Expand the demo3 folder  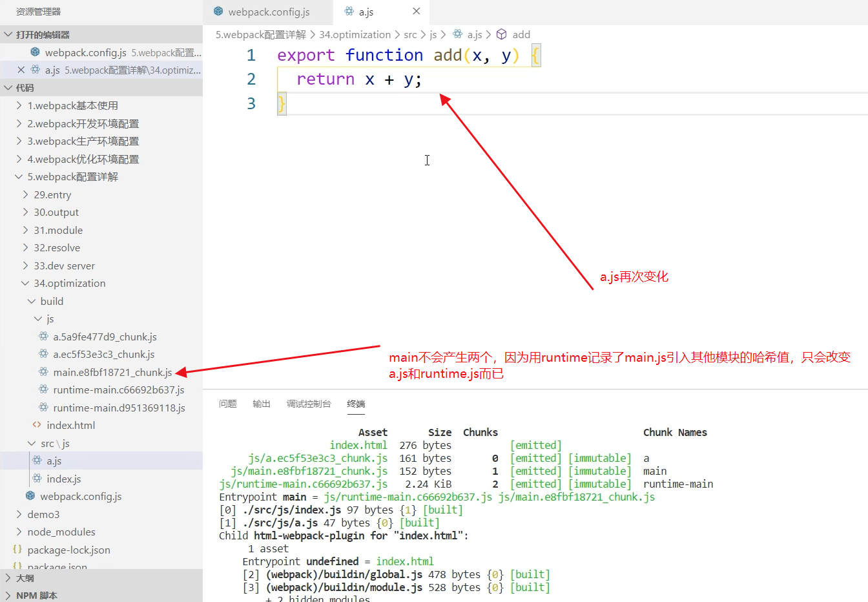point(101,514)
